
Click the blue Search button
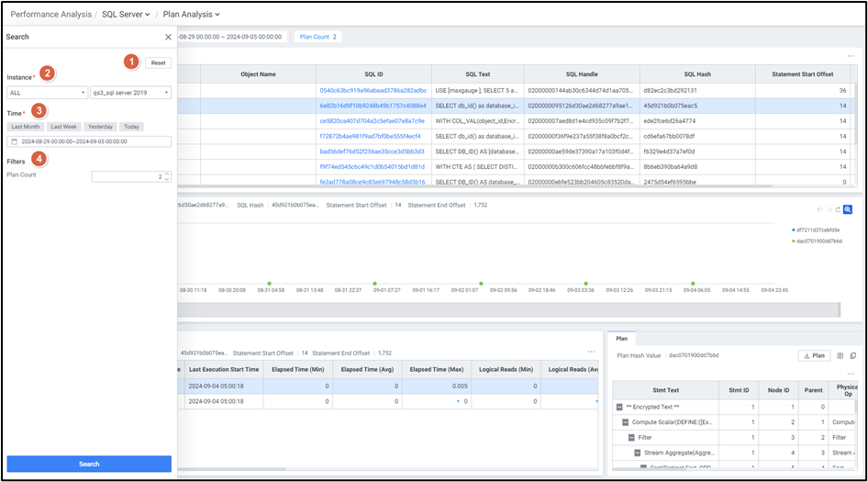(89, 464)
